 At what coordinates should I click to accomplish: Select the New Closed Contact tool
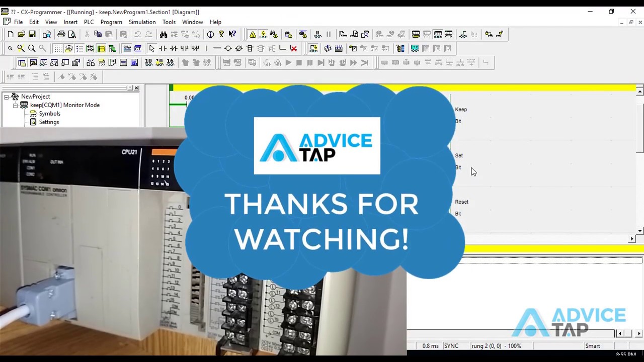pos(174,48)
